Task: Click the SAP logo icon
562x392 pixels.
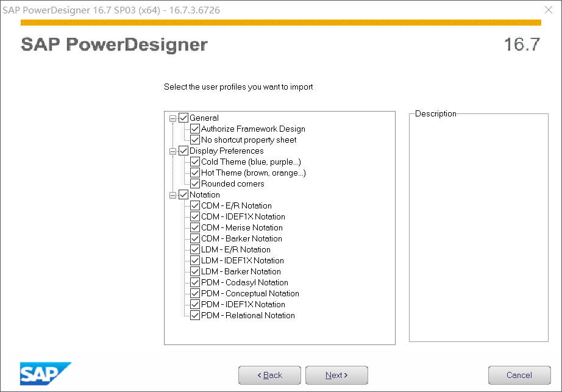Action: pyautogui.click(x=46, y=374)
